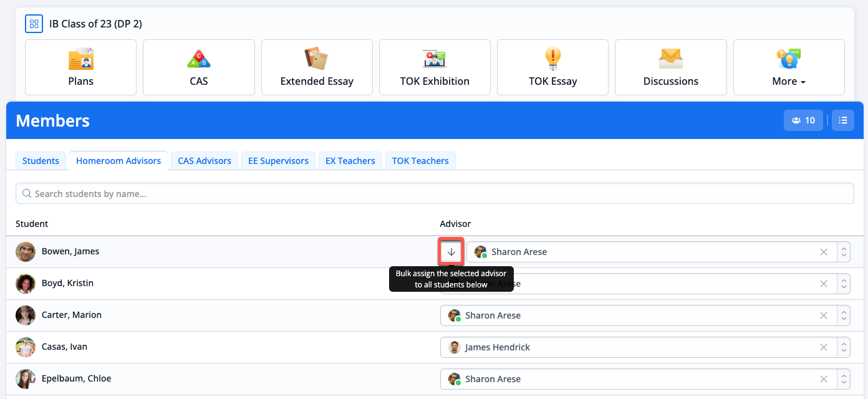Clear the advisor for Carter, Marion
Image resolution: width=868 pixels, height=399 pixels.
pyautogui.click(x=824, y=315)
